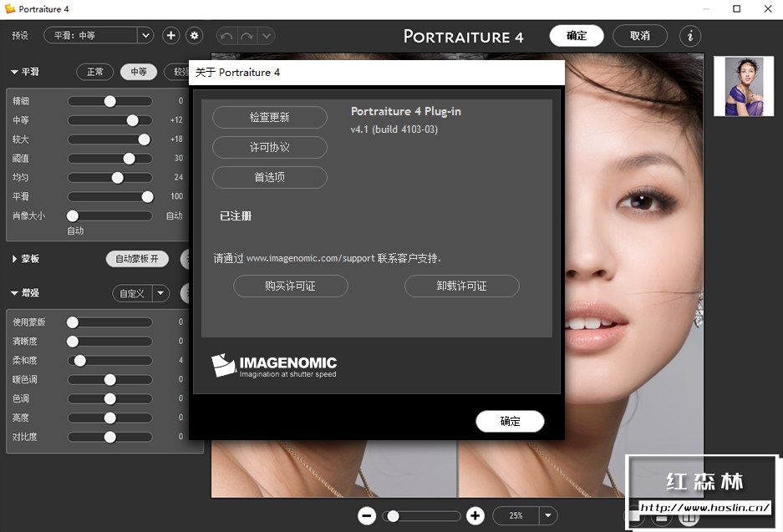Adjust the 精细 slider handle

(109, 101)
